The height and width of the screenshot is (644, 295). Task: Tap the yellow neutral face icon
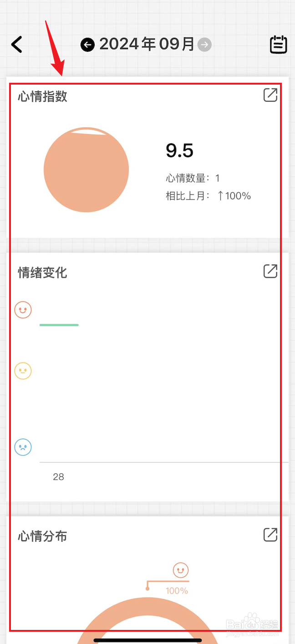pyautogui.click(x=23, y=371)
